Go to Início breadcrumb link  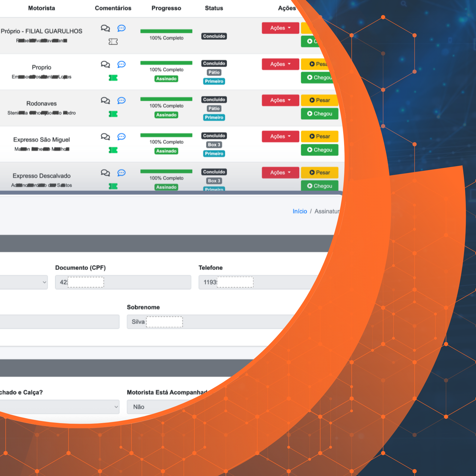(300, 211)
